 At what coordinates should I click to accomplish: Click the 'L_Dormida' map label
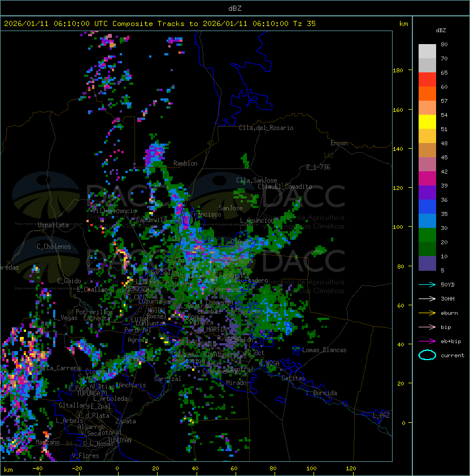(x=321, y=393)
